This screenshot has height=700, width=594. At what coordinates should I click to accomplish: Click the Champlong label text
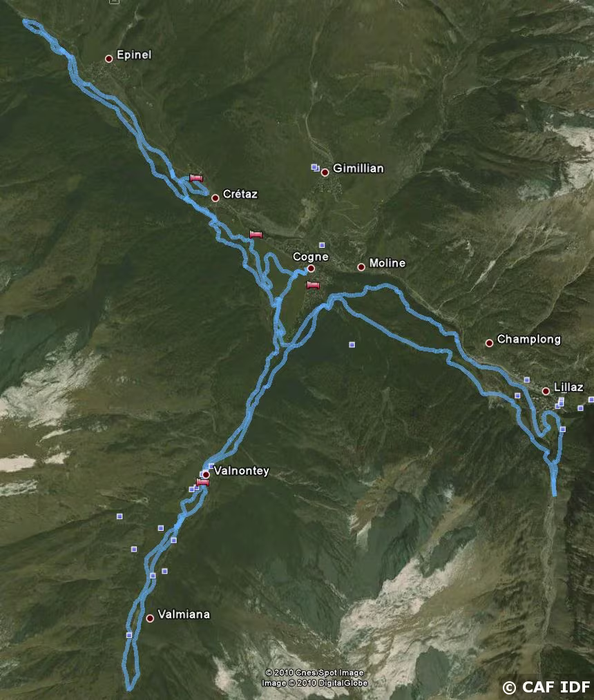529,339
